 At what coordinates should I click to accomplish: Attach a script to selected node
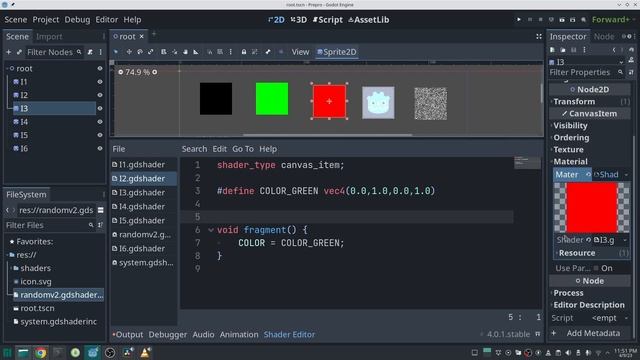click(x=90, y=52)
